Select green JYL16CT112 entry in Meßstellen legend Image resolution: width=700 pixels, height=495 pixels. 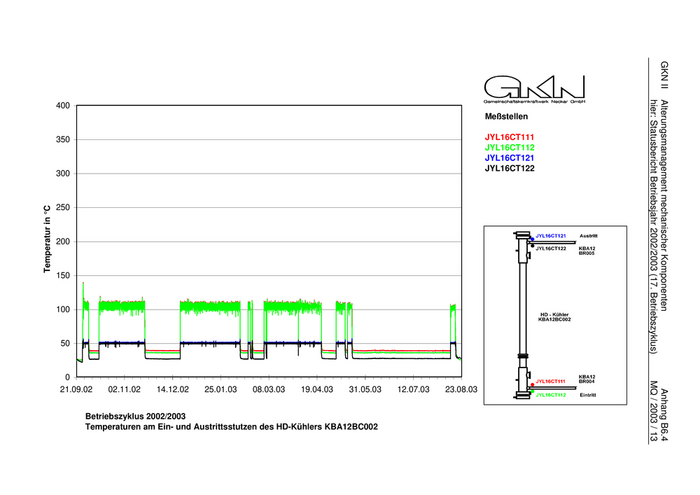click(x=509, y=147)
